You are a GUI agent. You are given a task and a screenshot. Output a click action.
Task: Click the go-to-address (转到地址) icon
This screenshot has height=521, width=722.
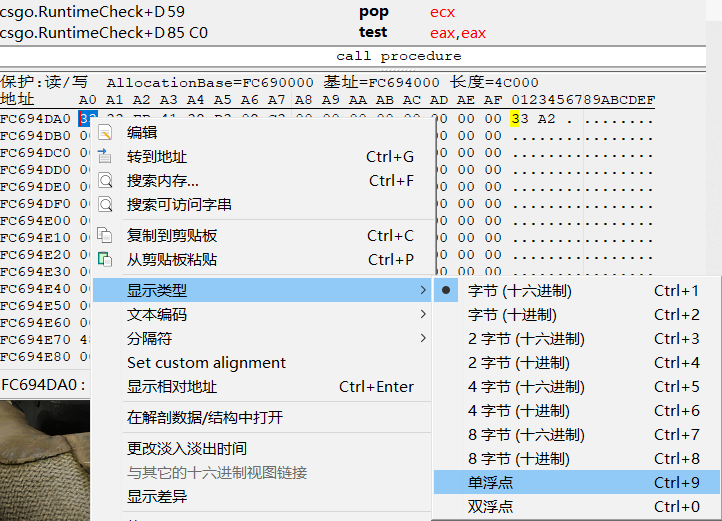pos(105,156)
